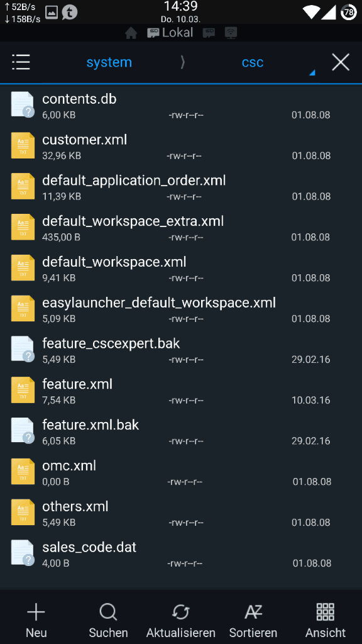Open customer.xml file entry
This screenshot has width=362, height=644.
coord(181,147)
